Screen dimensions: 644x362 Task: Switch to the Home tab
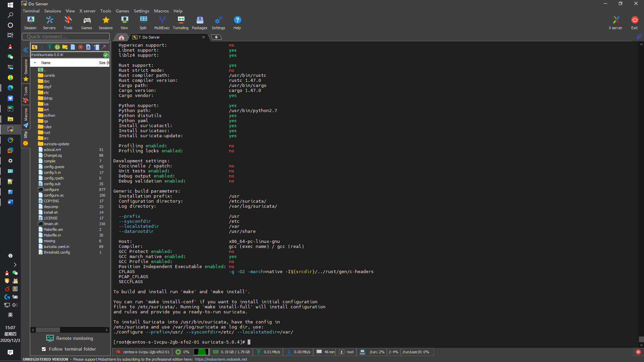[x=121, y=37]
